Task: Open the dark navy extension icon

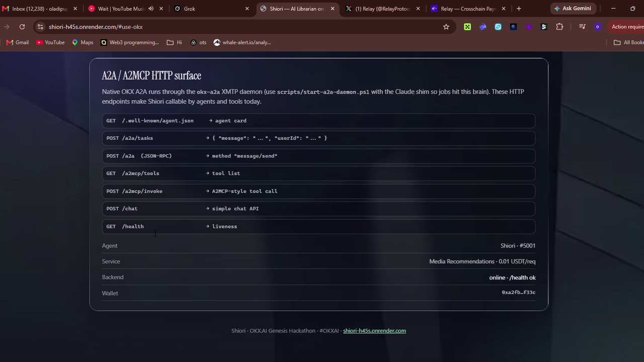Action: click(x=513, y=27)
